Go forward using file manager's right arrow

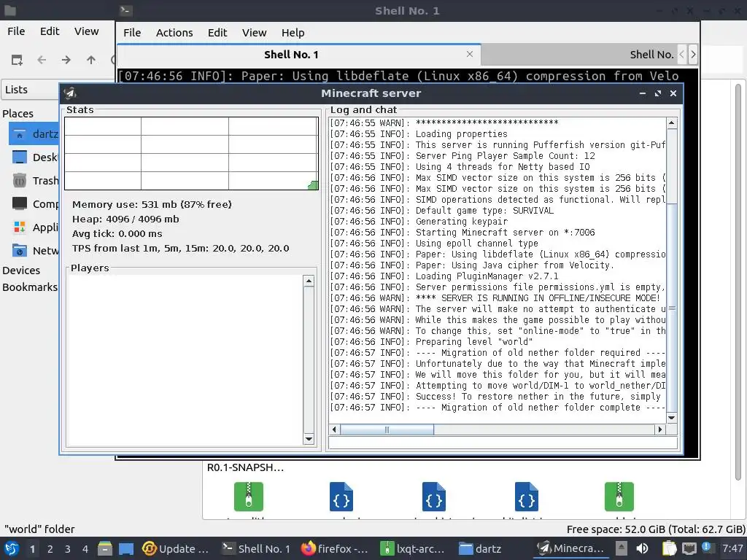pos(66,60)
